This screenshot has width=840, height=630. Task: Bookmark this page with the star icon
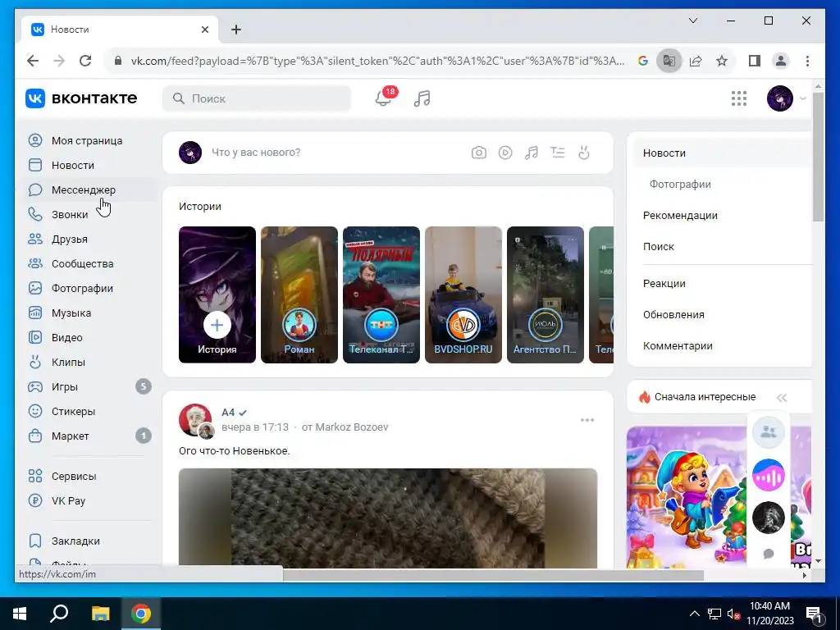click(722, 61)
